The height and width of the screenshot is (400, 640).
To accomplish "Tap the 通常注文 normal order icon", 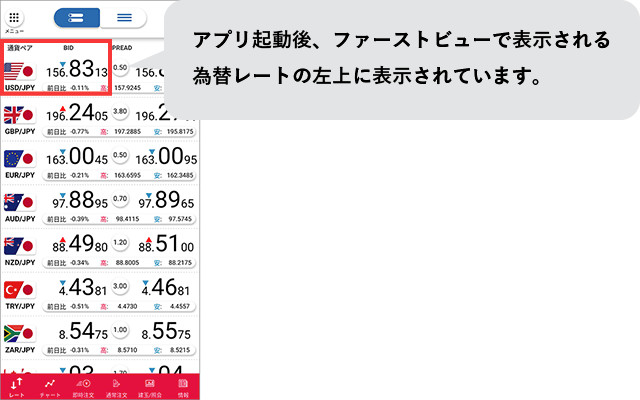I will point(117,386).
